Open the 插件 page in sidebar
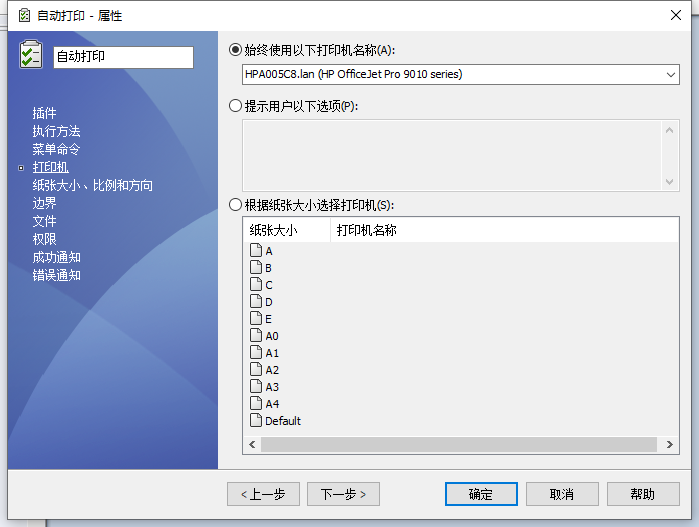This screenshot has height=527, width=699. (45, 113)
